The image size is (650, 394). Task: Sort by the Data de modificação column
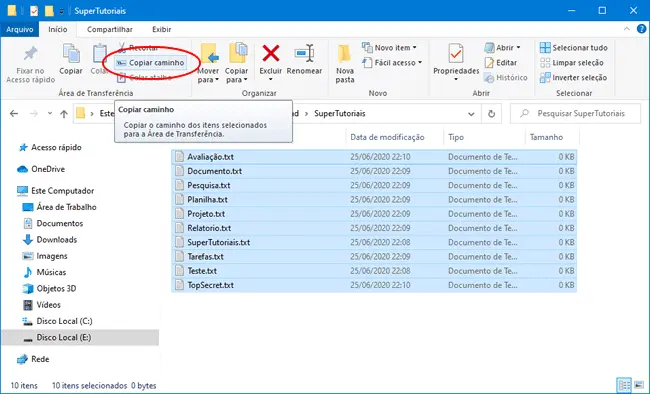tap(387, 137)
